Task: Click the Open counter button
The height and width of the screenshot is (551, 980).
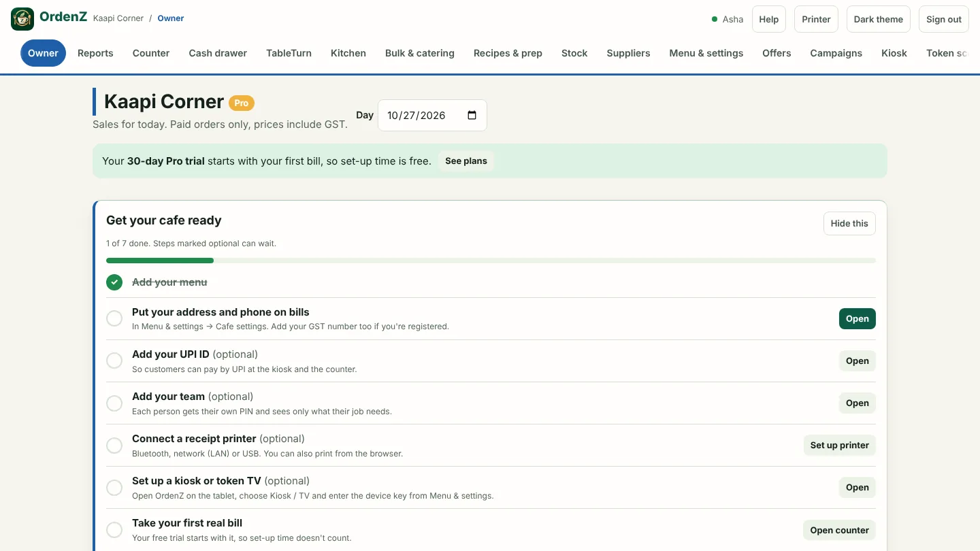Action: 840,530
